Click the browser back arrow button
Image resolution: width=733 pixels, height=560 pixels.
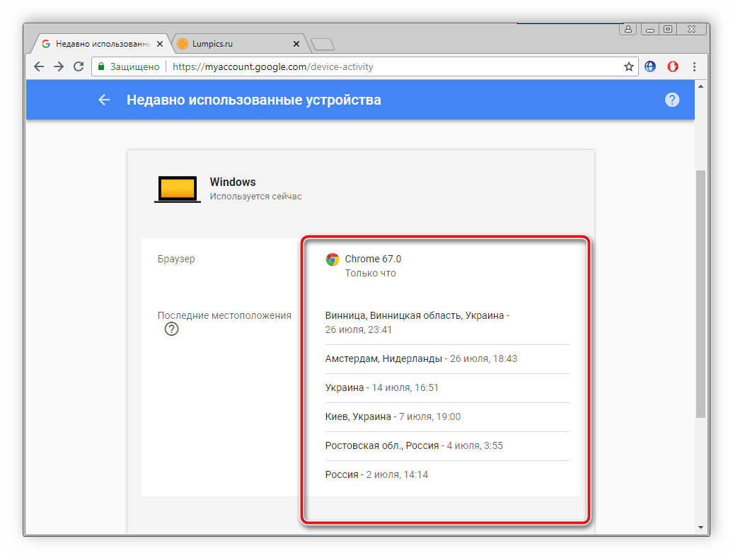point(39,66)
